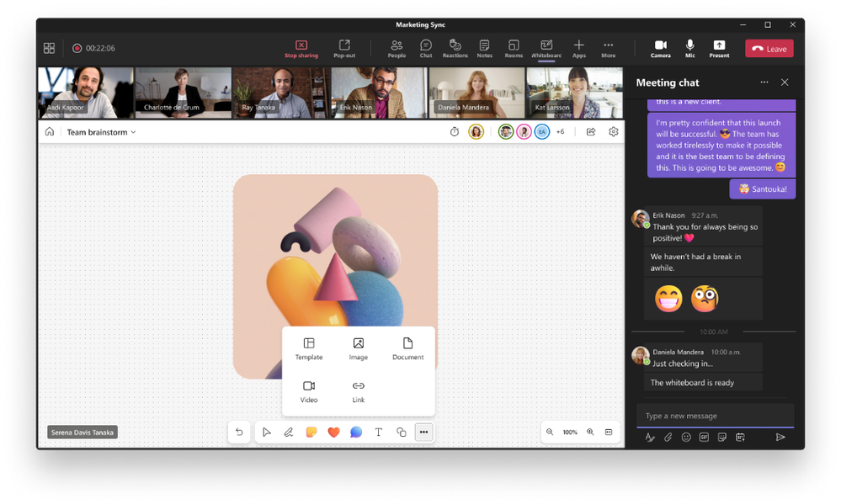The height and width of the screenshot is (504, 841).
Task: Fit whiteboard to screen
Action: click(x=609, y=432)
